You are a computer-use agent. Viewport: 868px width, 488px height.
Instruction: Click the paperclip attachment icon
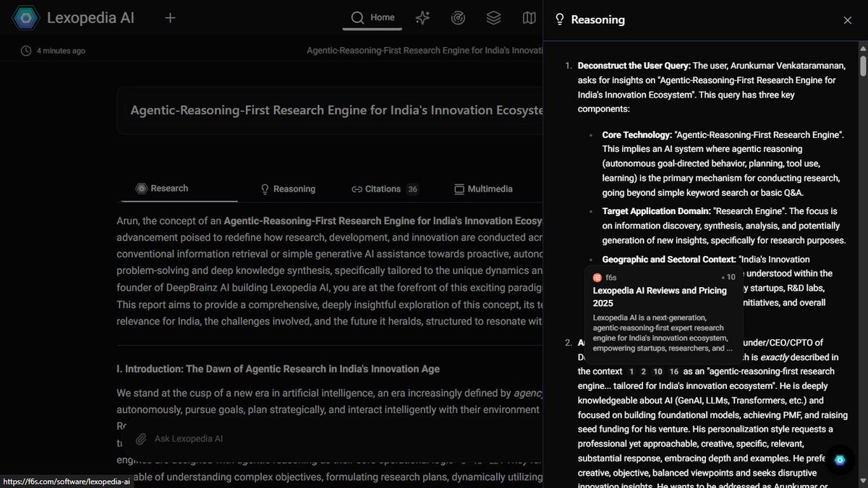click(x=142, y=439)
